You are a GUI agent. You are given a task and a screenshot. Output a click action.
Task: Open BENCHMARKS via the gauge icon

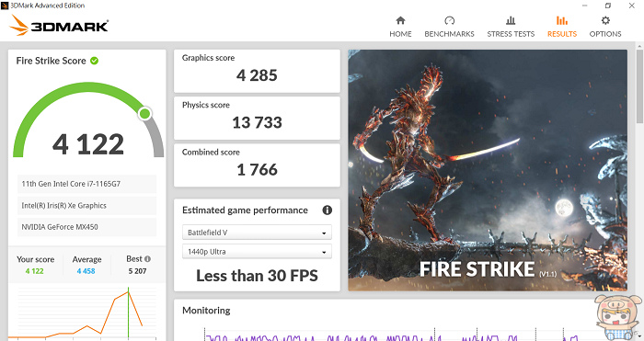coord(449,20)
